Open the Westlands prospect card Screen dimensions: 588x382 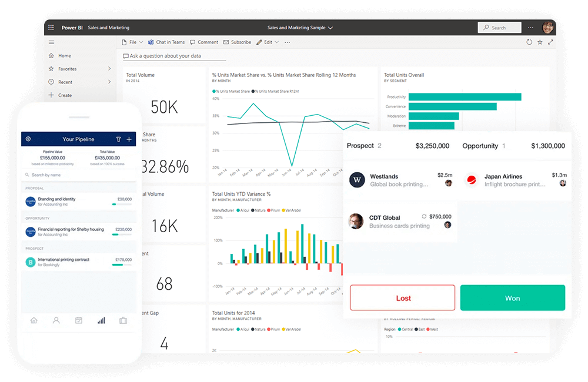[400, 180]
